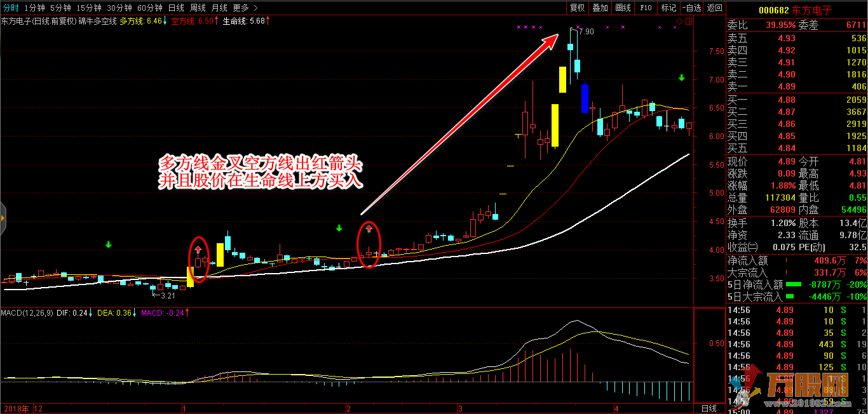The image size is (868, 414).
Task: Select the 卖三 4.91 order book row
Action: click(x=797, y=62)
